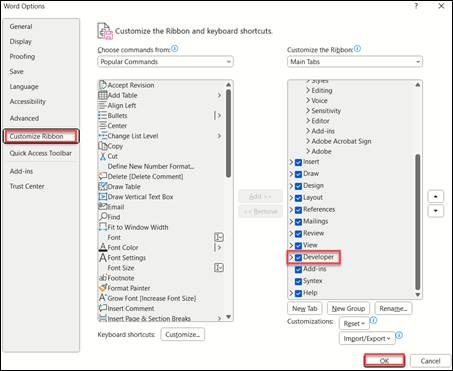Viewport: 453px width, 371px height.
Task: Click the Center alignment icon
Action: click(x=103, y=126)
